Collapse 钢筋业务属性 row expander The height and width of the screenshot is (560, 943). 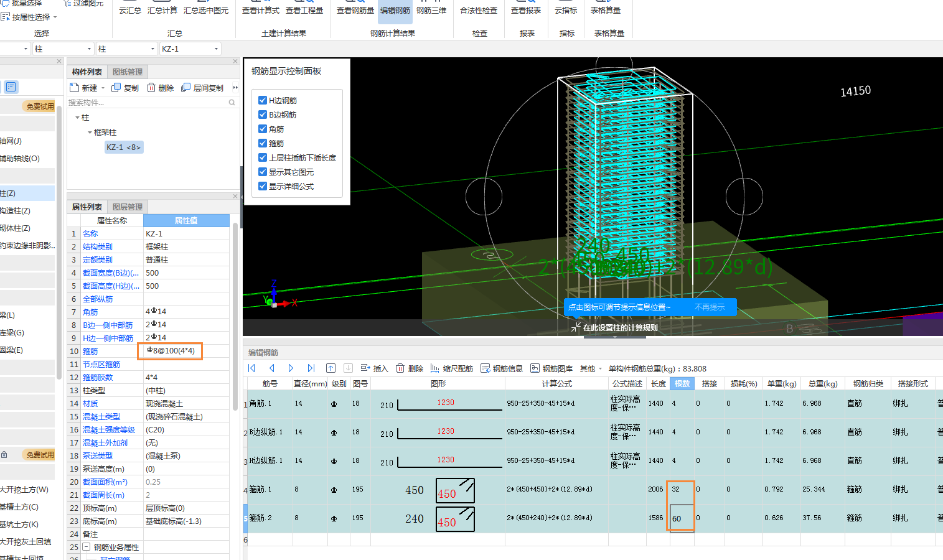click(87, 547)
